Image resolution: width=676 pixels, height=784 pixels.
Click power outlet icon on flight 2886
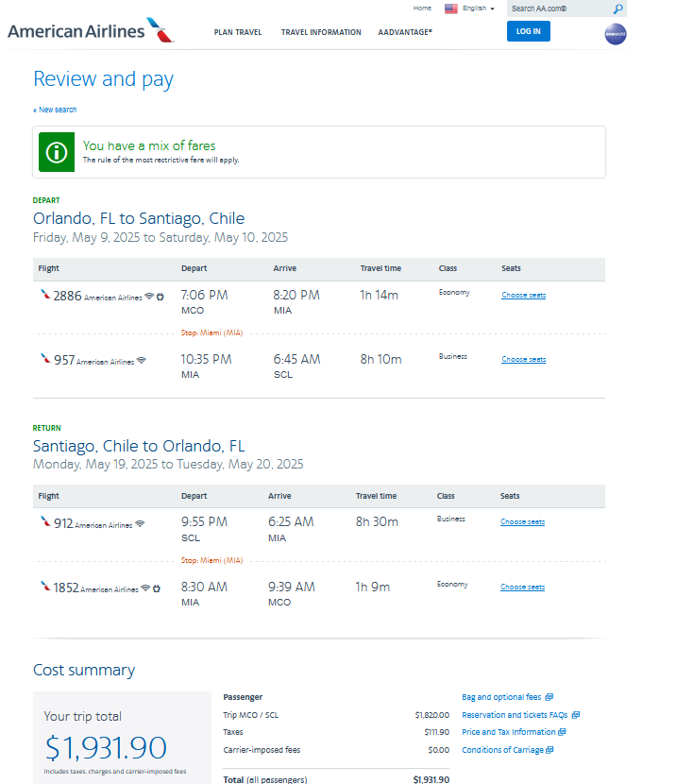161,297
